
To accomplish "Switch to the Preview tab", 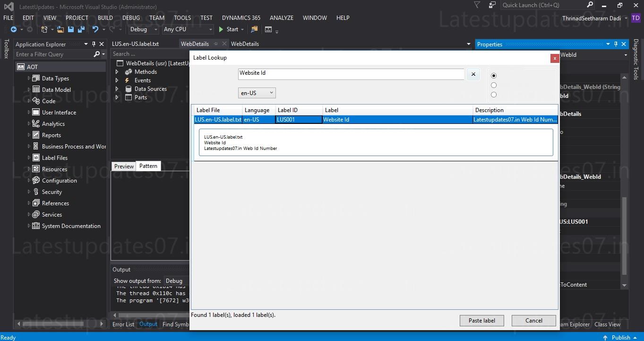I will (x=123, y=166).
